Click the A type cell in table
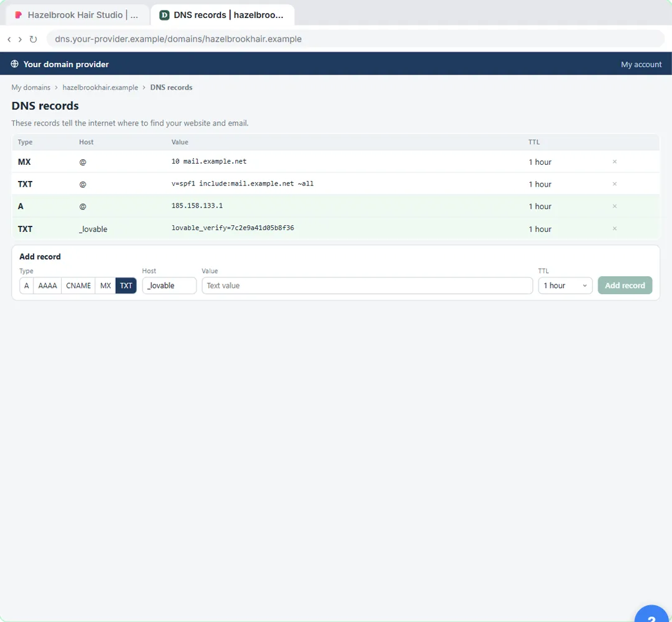Image resolution: width=672 pixels, height=622 pixels. (x=21, y=207)
